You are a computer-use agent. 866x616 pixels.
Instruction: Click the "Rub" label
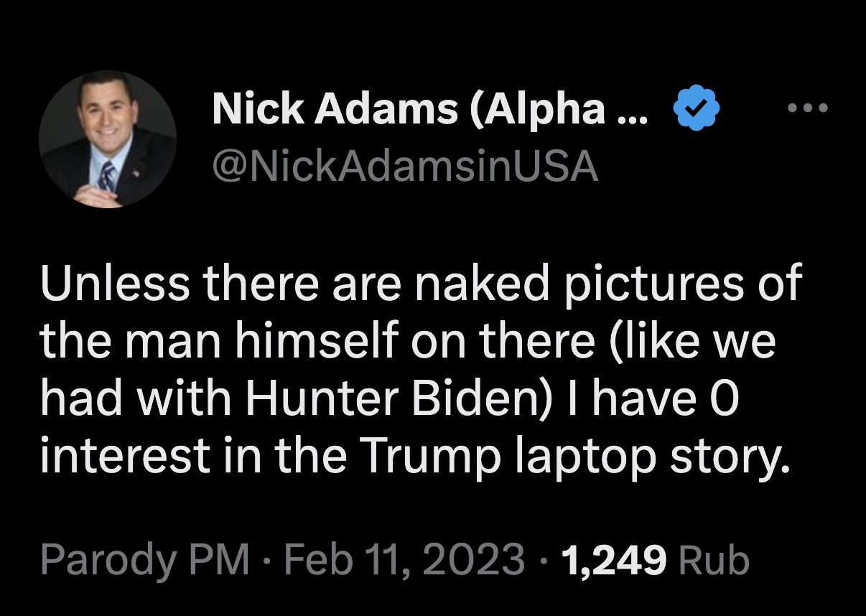pos(714,560)
